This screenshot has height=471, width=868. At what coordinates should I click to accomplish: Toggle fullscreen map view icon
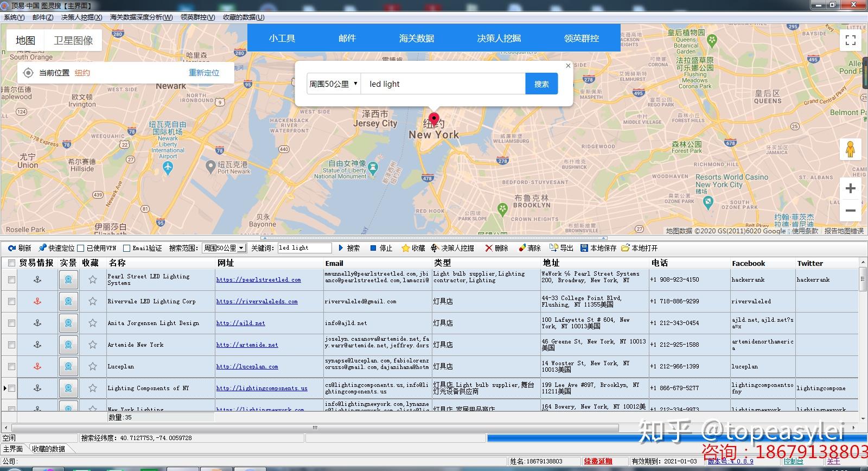click(x=851, y=40)
